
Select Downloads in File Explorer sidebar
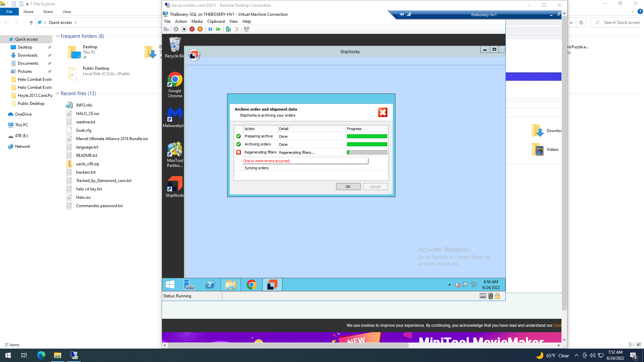coord(28,55)
